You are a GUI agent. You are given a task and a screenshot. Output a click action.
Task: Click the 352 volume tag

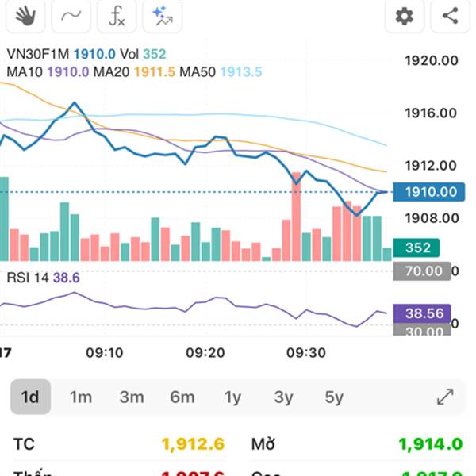[x=417, y=248]
